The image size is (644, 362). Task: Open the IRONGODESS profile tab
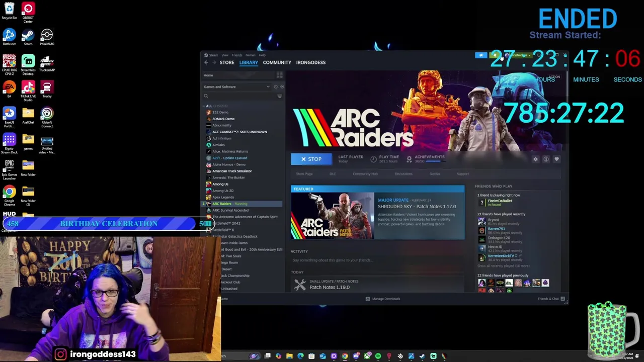(311, 62)
